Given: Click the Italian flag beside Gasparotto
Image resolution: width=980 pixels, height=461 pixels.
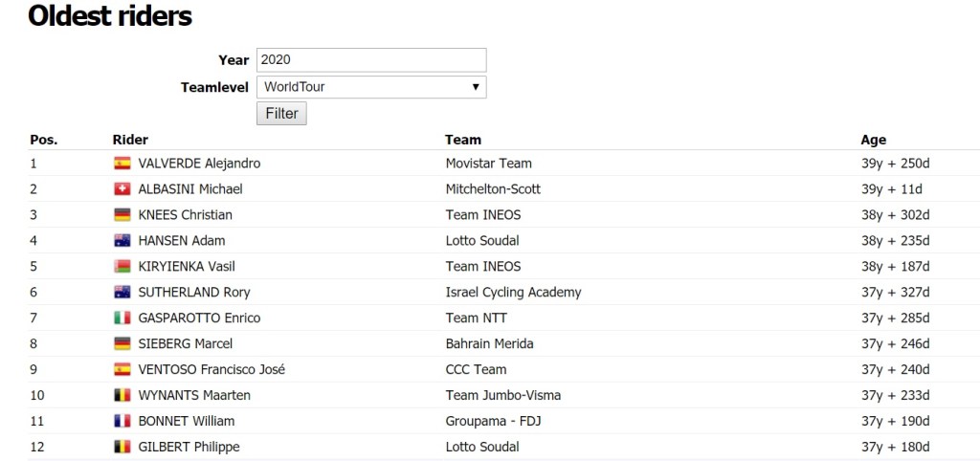Looking at the screenshot, I should [x=122, y=318].
